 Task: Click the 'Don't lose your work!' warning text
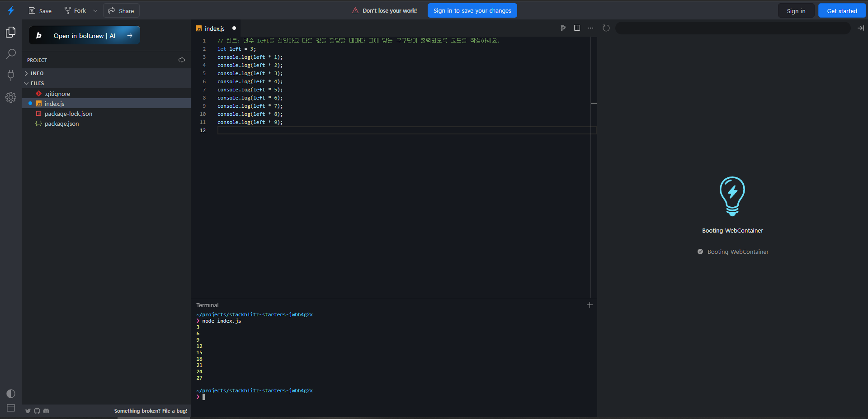390,10
